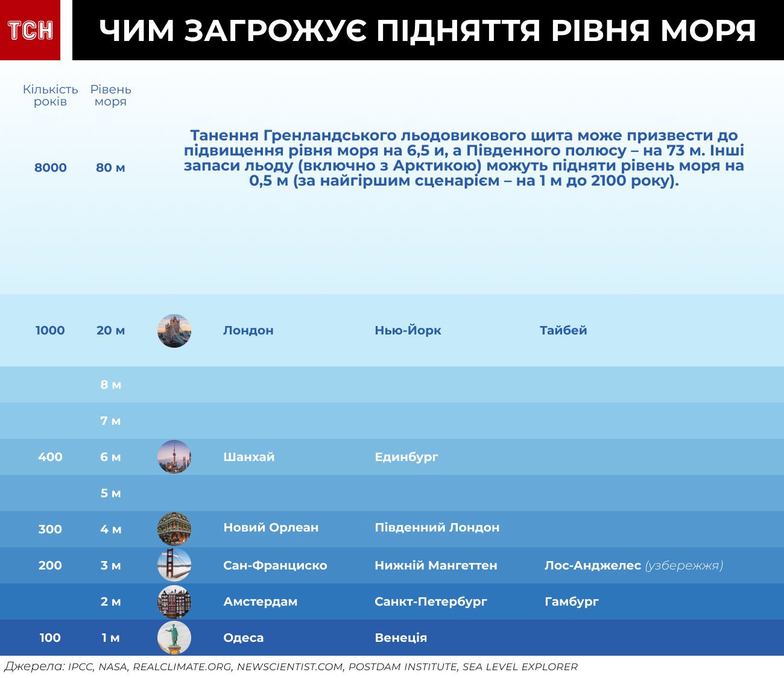Image resolution: width=784 pixels, height=678 pixels.
Task: Select the Гамбург city label
Action: (571, 601)
